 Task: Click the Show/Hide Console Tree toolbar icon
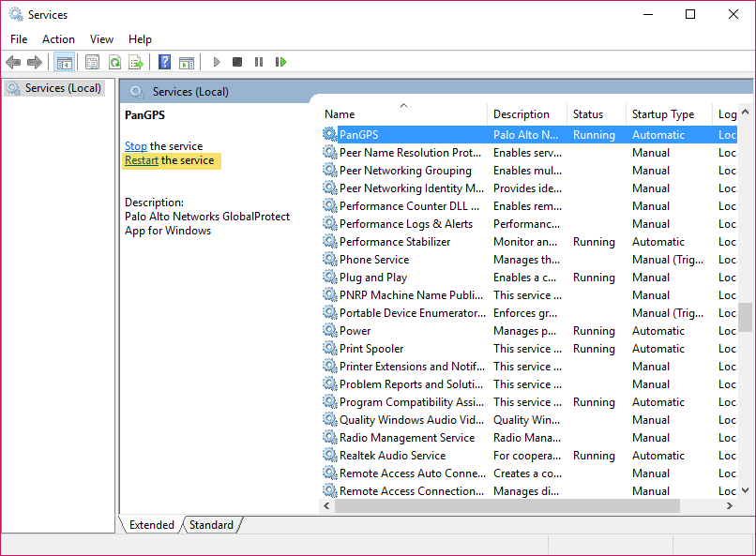pos(65,62)
